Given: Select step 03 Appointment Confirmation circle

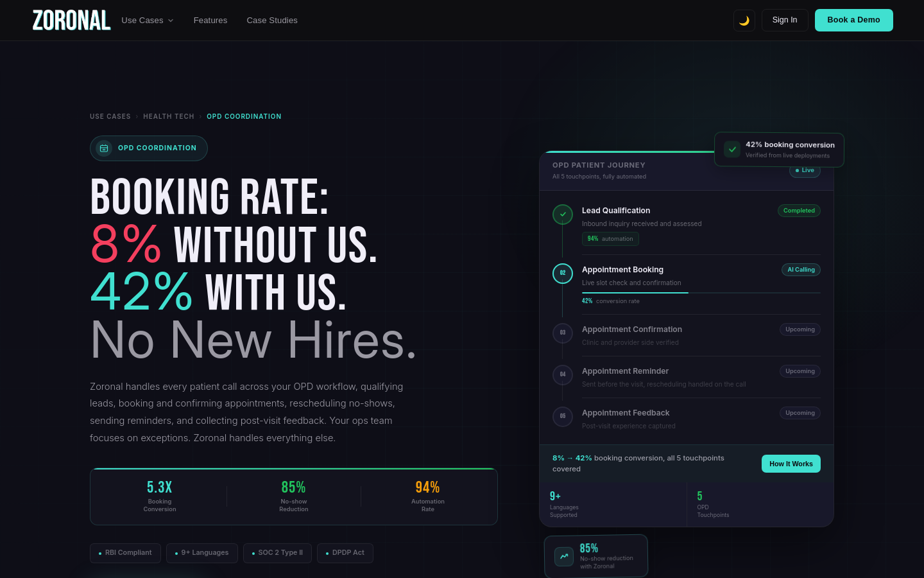Looking at the screenshot, I should pyautogui.click(x=563, y=333).
